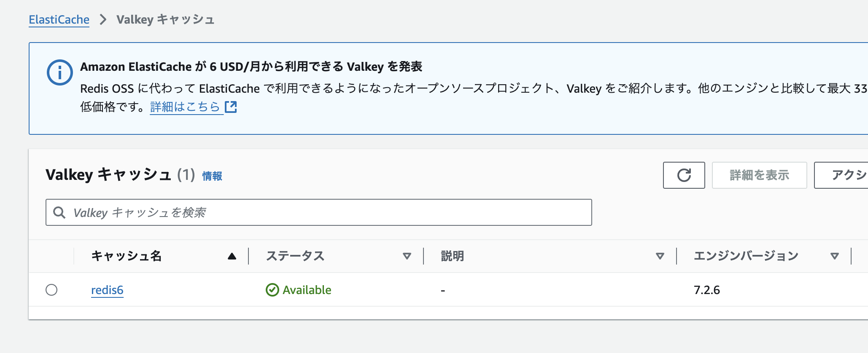Go to ElastiCache breadcrumb link
868x353 pixels.
click(x=59, y=20)
